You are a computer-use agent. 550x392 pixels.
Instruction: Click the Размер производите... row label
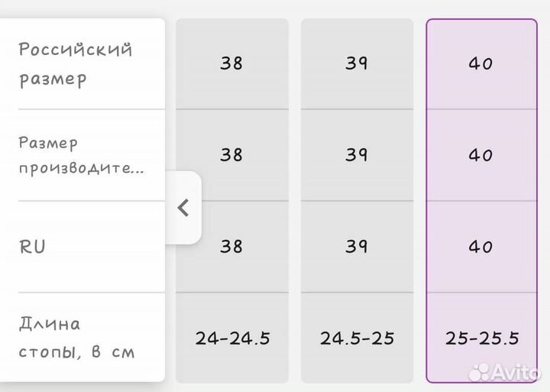(81, 155)
